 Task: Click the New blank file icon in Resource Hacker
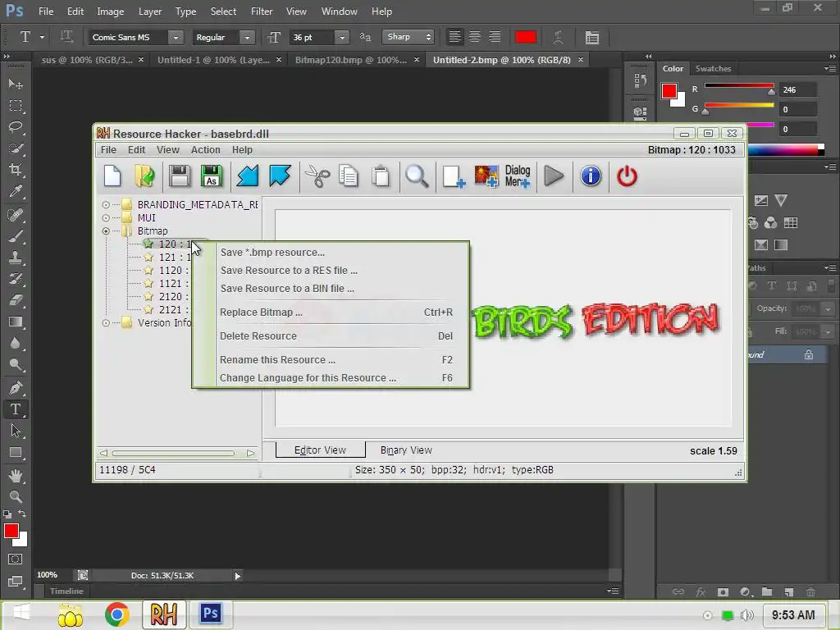point(112,176)
